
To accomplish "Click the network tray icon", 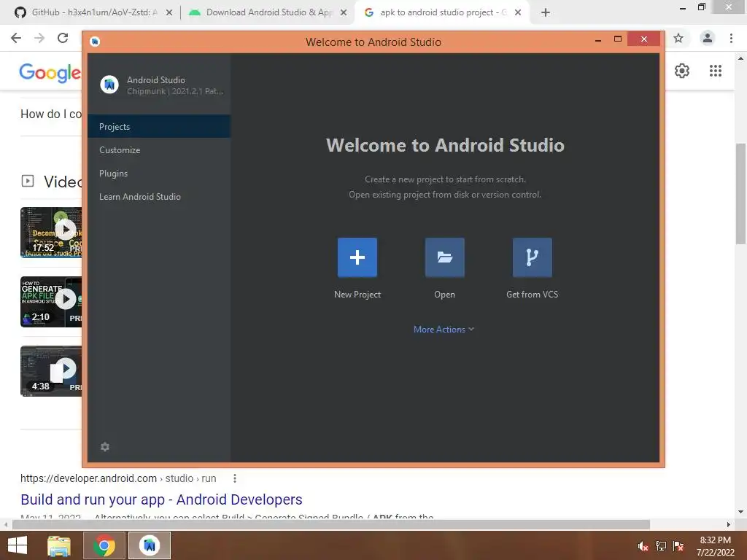I will point(661,546).
